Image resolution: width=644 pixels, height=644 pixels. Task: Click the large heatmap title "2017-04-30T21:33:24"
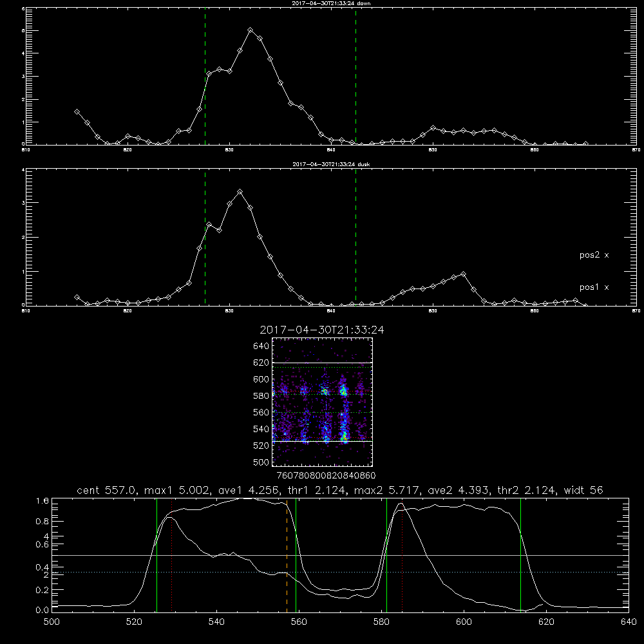pos(322,330)
